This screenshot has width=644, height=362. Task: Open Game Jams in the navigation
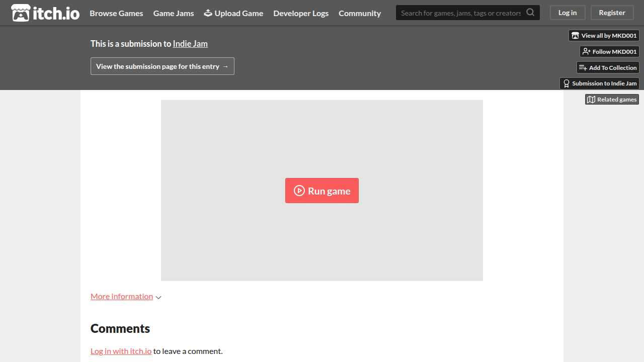pos(174,13)
